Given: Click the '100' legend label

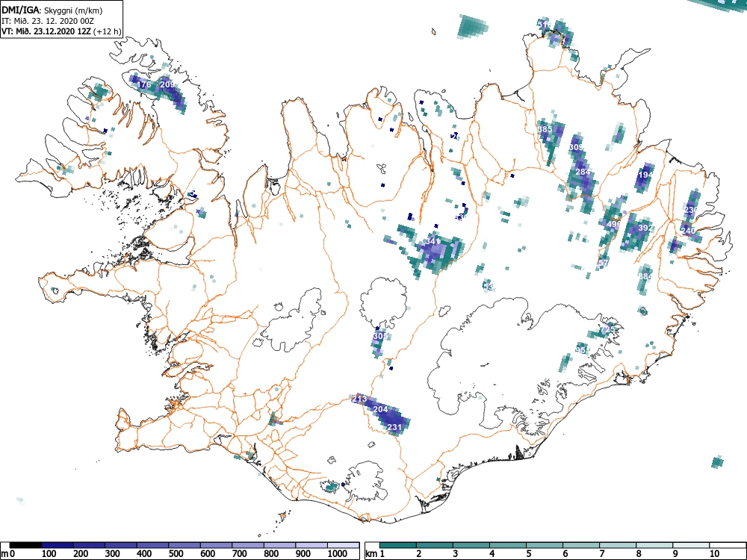Looking at the screenshot, I should [49, 554].
